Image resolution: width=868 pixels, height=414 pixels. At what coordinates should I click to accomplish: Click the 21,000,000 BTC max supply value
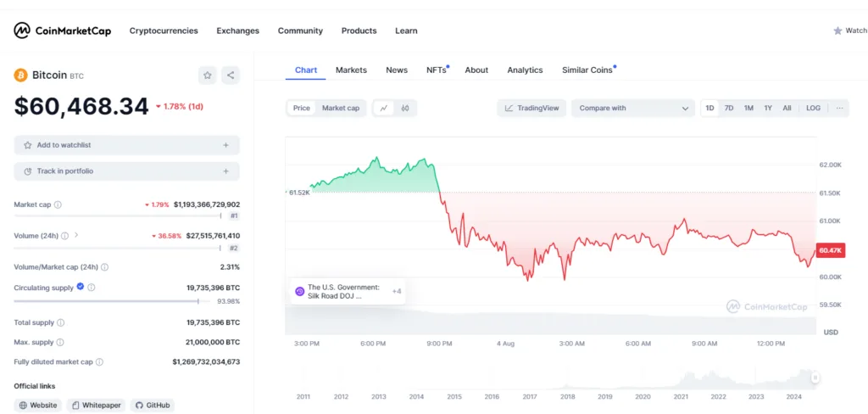(x=213, y=343)
